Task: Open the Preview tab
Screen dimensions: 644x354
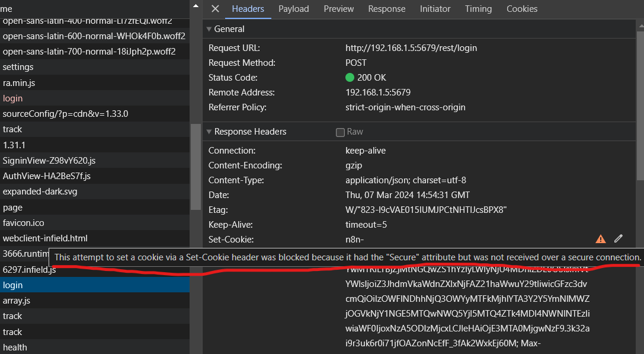Action: tap(339, 9)
